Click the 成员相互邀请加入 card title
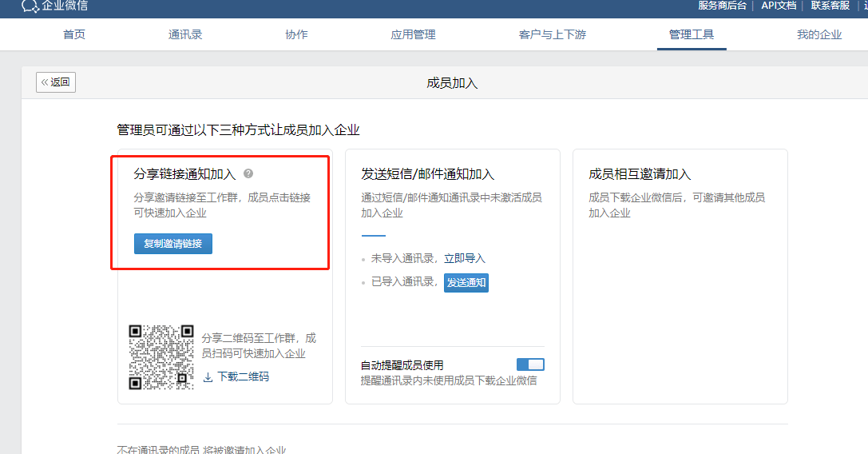 point(640,174)
